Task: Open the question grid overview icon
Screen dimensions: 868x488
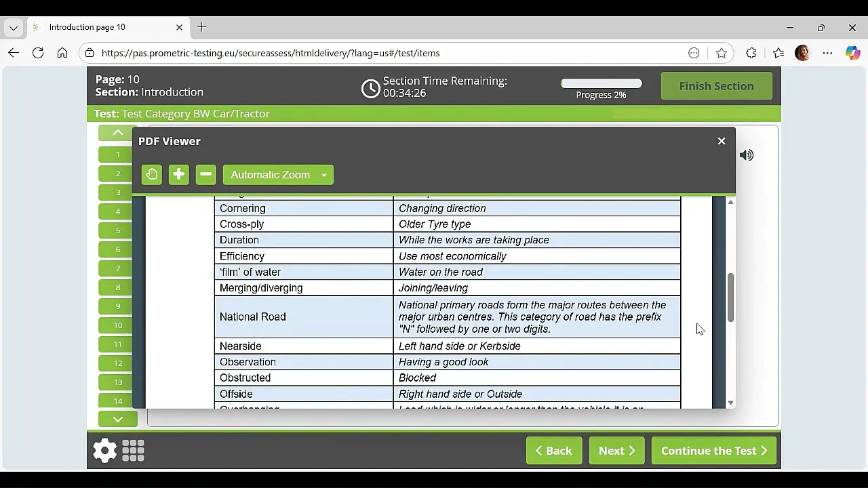Action: [133, 451]
